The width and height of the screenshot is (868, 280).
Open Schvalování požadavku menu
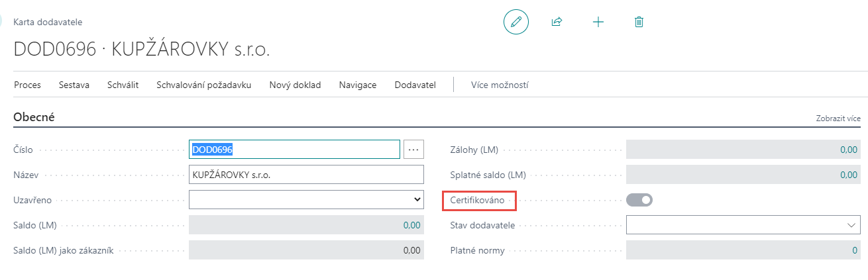point(203,85)
